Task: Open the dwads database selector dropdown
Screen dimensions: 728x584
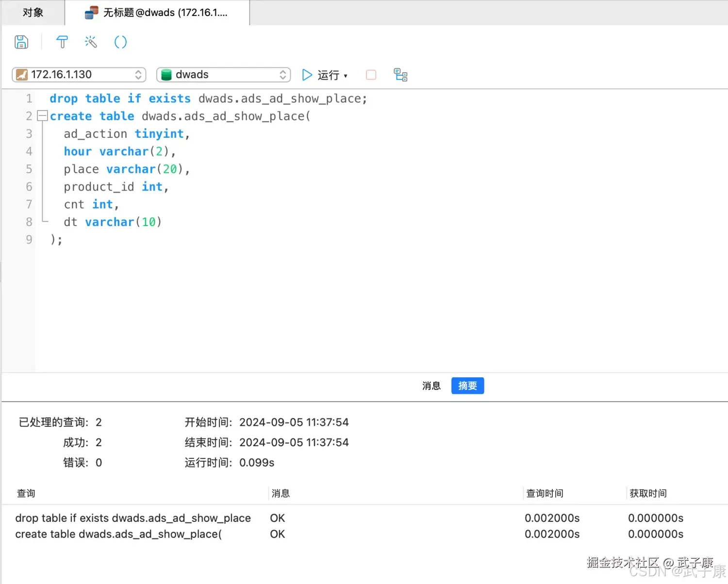Action: pyautogui.click(x=283, y=74)
